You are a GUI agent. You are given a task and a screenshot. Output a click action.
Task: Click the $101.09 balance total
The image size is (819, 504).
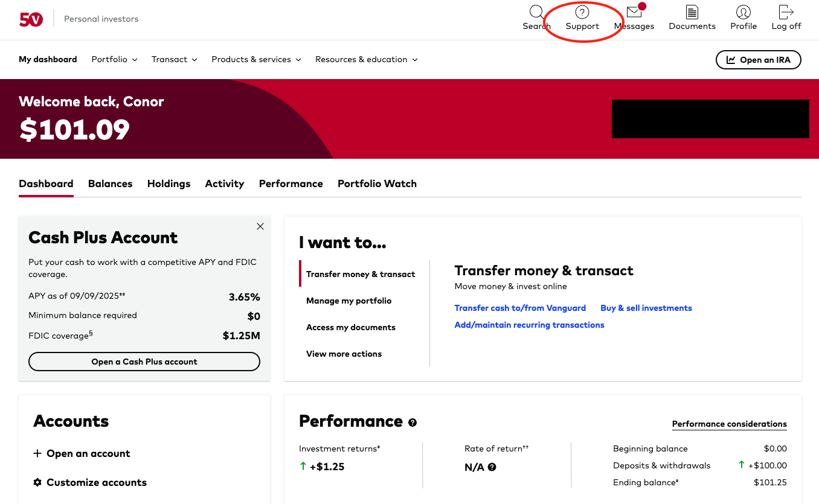[x=74, y=130]
